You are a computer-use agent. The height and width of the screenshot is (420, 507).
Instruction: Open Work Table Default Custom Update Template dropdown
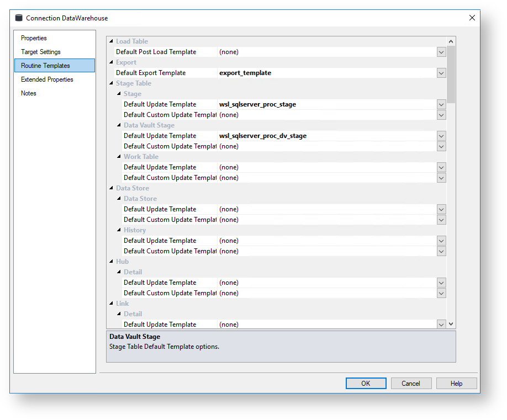(441, 178)
